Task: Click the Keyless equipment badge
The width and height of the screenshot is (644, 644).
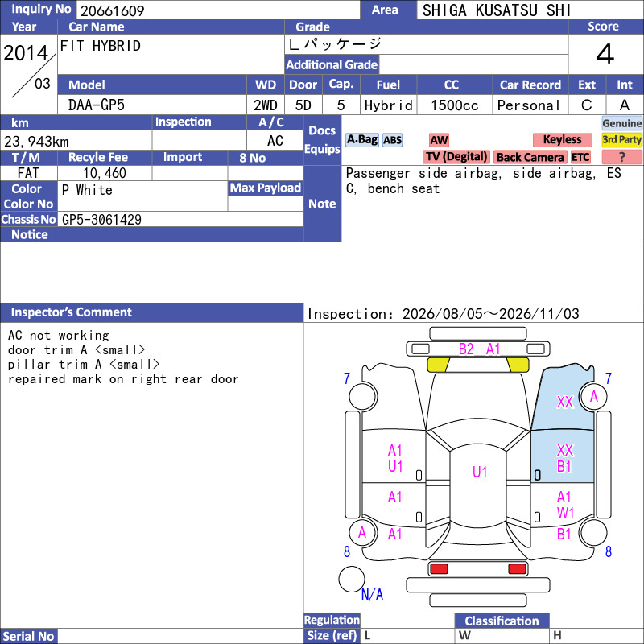Action: coord(562,139)
